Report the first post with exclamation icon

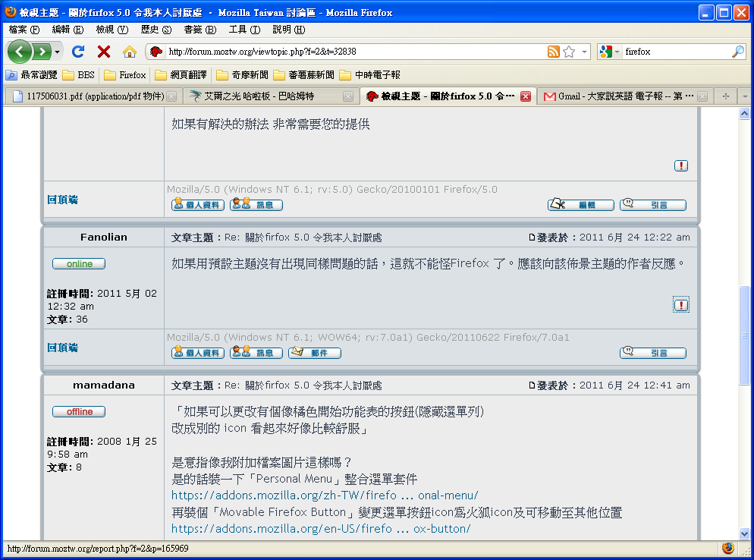pyautogui.click(x=681, y=166)
